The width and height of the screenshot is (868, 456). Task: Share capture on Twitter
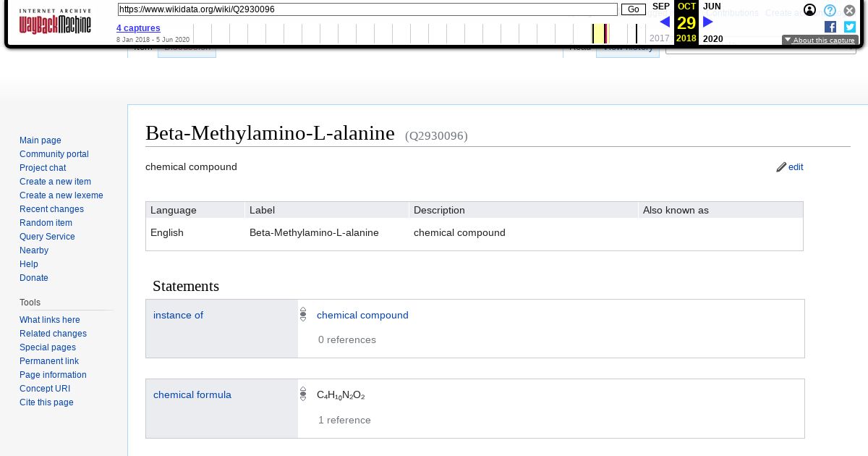[850, 27]
